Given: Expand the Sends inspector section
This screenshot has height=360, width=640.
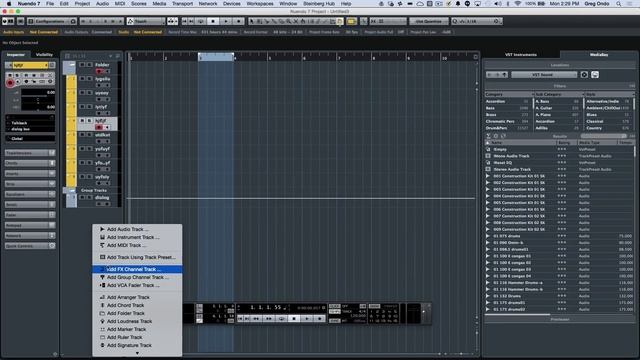Looking at the screenshot, I should point(30,204).
